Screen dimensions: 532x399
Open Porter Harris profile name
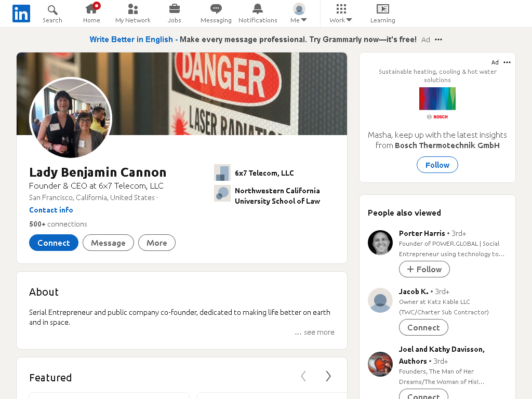[x=422, y=233]
